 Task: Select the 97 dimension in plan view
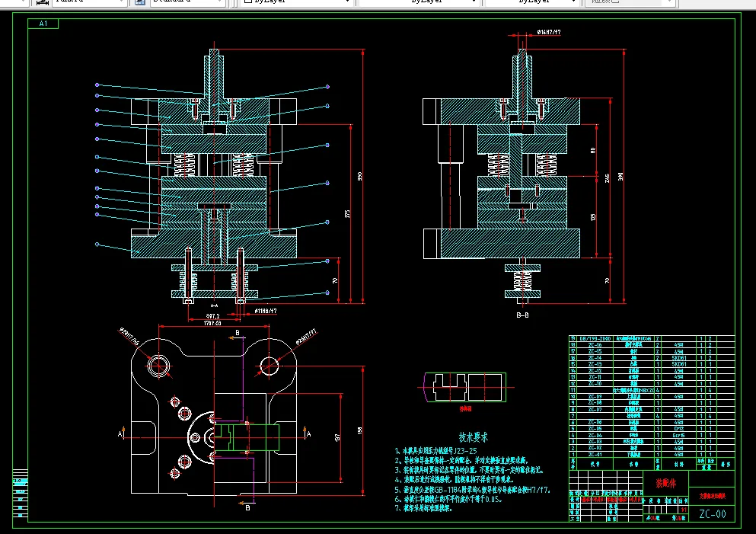click(x=337, y=437)
